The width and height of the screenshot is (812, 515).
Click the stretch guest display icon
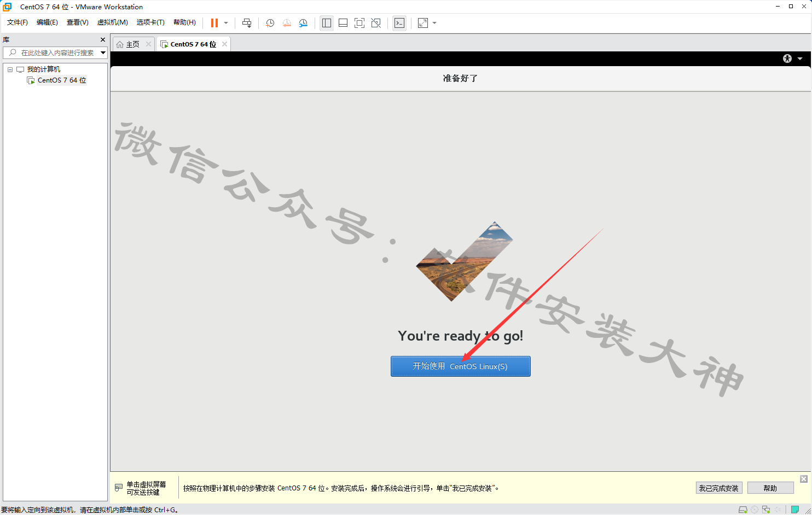click(423, 23)
